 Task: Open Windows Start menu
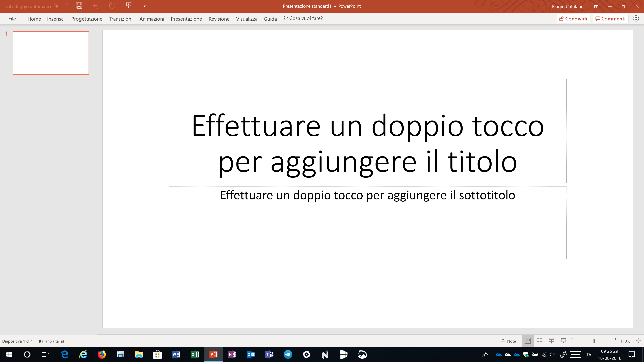point(9,354)
